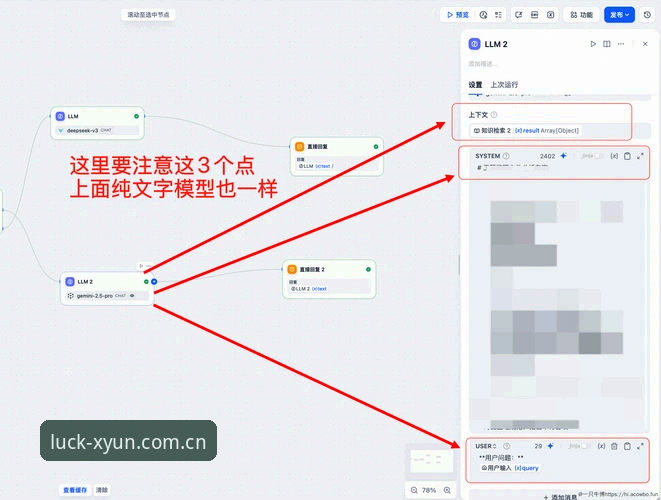Copy the SYSTEM prompt content

click(x=627, y=156)
